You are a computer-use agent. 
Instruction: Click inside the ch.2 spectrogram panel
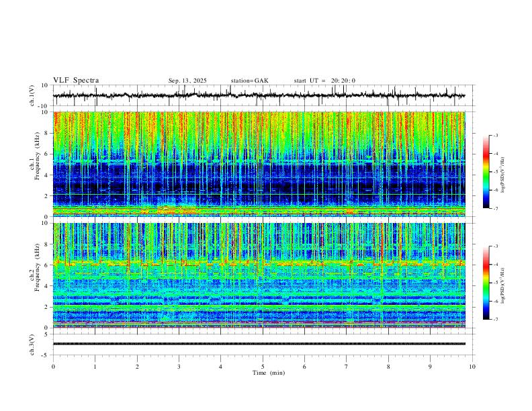pos(259,275)
